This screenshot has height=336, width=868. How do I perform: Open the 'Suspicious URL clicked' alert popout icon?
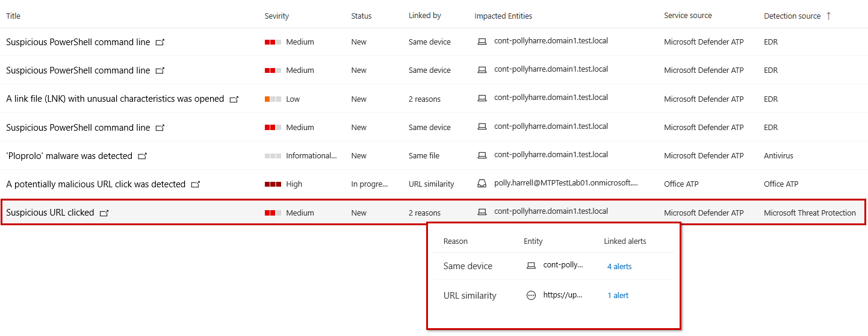[104, 213]
